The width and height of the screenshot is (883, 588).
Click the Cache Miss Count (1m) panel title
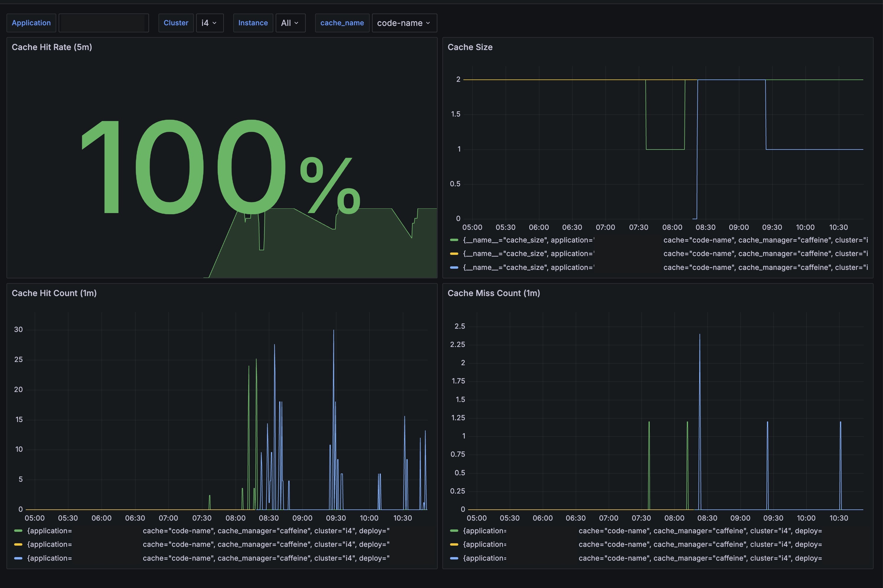493,293
